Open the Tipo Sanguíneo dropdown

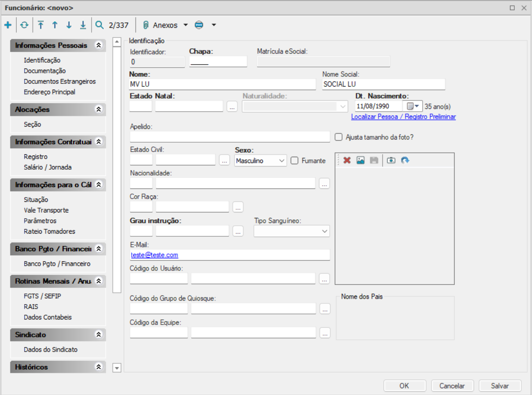pos(291,231)
